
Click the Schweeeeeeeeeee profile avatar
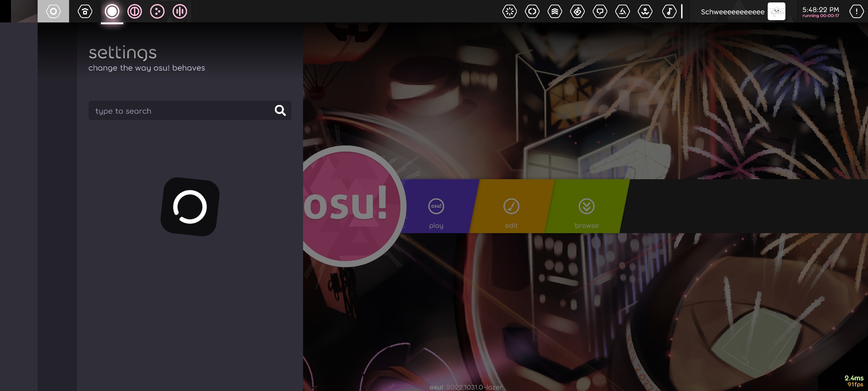776,11
